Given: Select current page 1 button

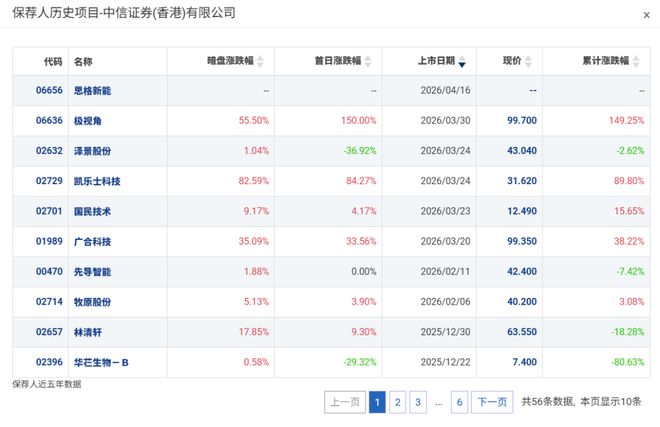Looking at the screenshot, I should tap(377, 402).
